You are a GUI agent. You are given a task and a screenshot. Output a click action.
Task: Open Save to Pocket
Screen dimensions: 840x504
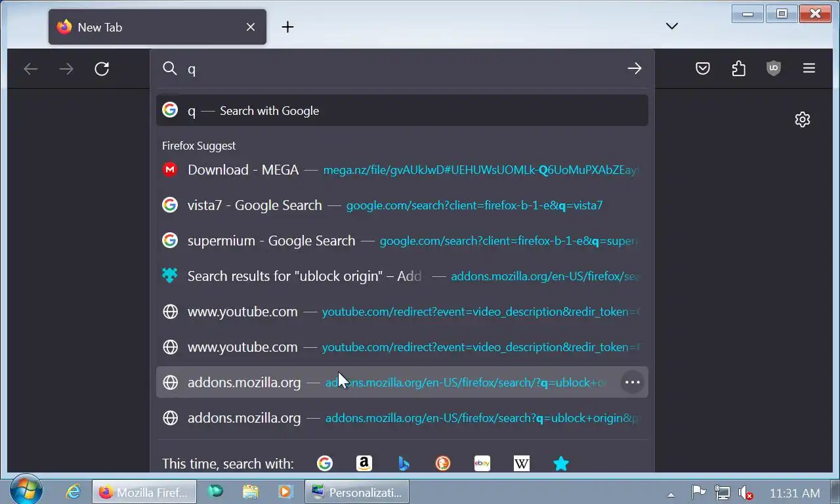pyautogui.click(x=703, y=68)
